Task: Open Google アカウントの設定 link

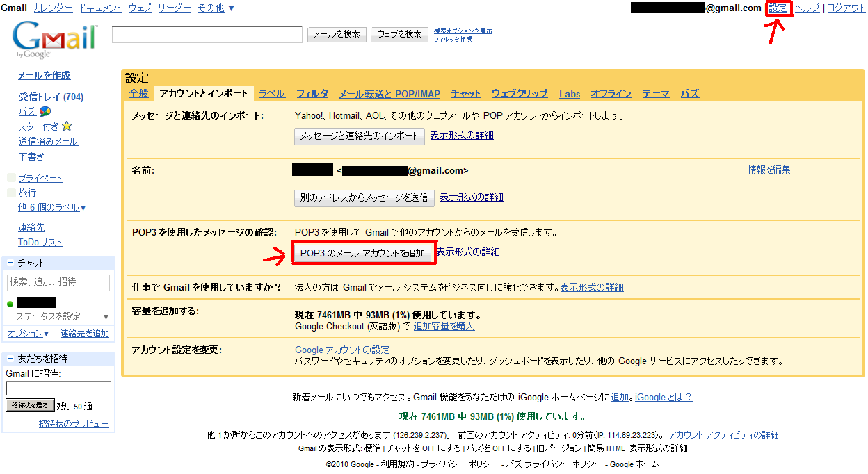Action: (x=342, y=350)
